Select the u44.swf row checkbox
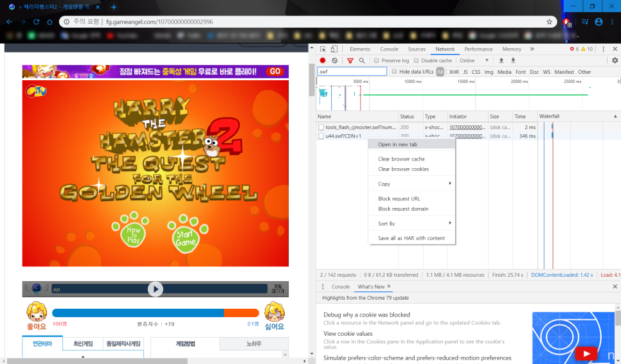This screenshot has width=621, height=364. [x=321, y=136]
